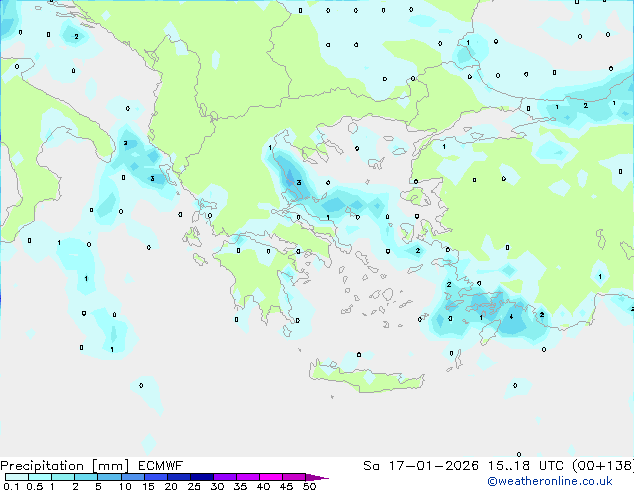Select the 2–5 mm legend color swatch
Image resolution: width=634 pixels, height=490 pixels.
[86, 477]
